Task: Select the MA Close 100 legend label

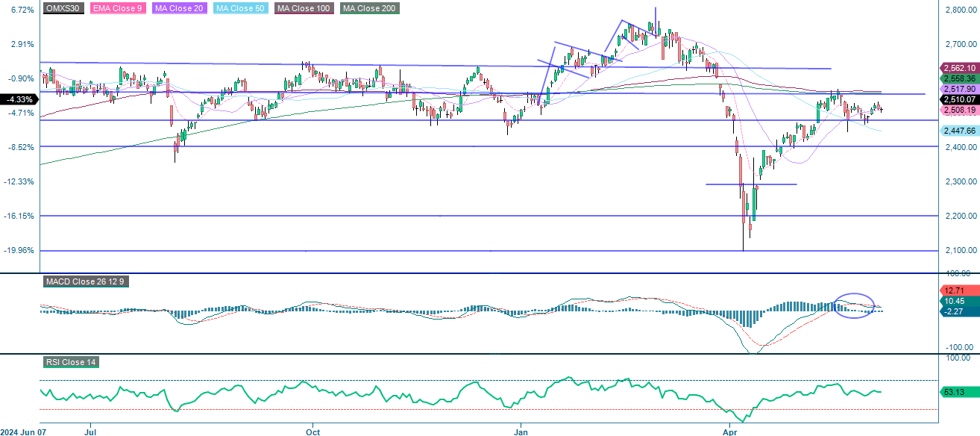Action: tap(303, 8)
